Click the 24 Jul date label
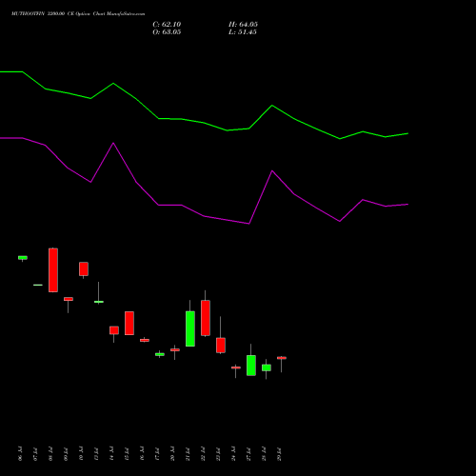The height and width of the screenshot is (476, 476). pyautogui.click(x=233, y=454)
